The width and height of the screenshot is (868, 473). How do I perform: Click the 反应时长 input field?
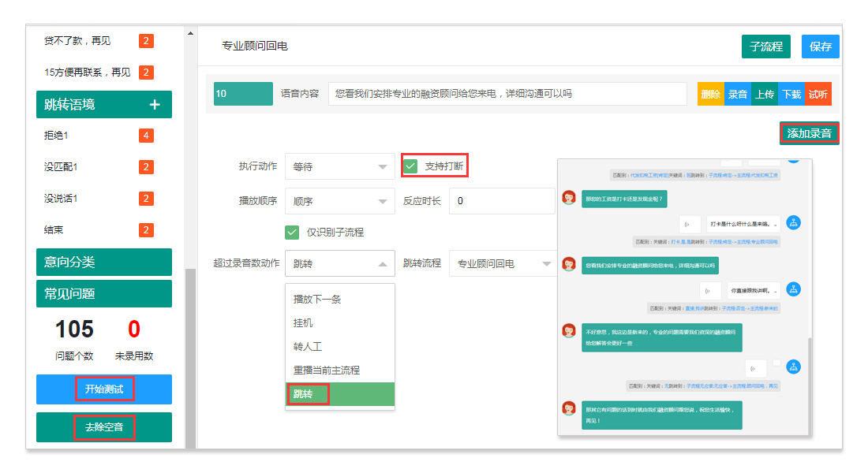pos(503,201)
